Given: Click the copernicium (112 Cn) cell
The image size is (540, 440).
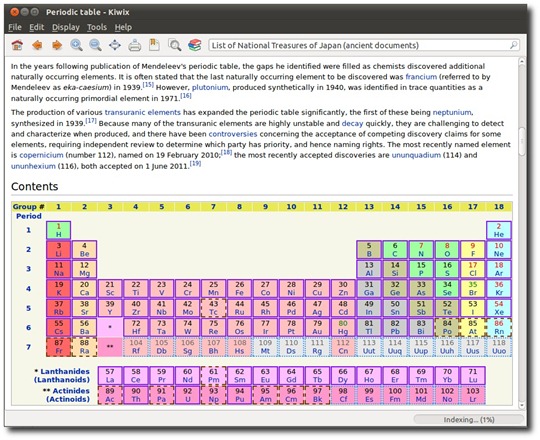Looking at the screenshot, I should pyautogui.click(x=343, y=347).
